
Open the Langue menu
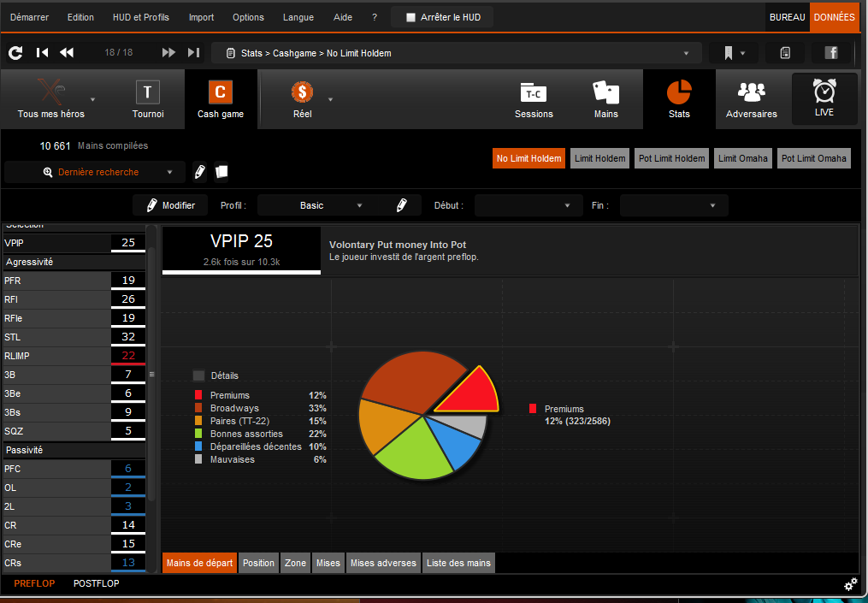point(298,17)
